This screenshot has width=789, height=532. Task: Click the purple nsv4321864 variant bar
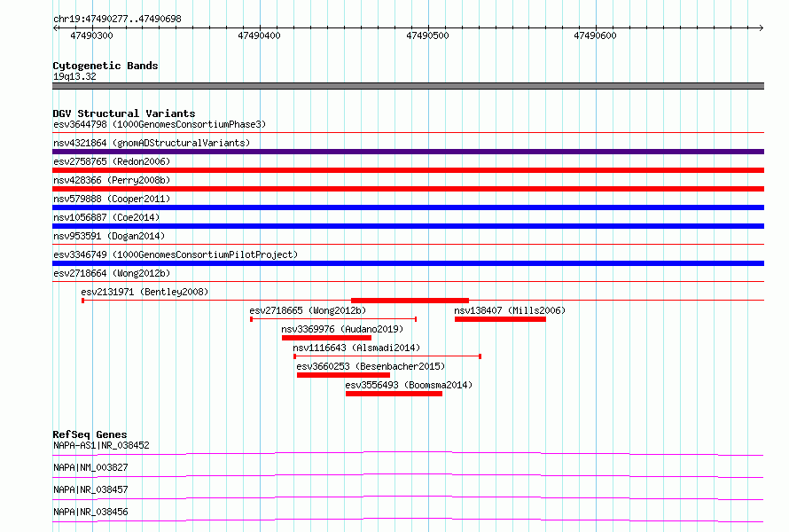coord(408,152)
